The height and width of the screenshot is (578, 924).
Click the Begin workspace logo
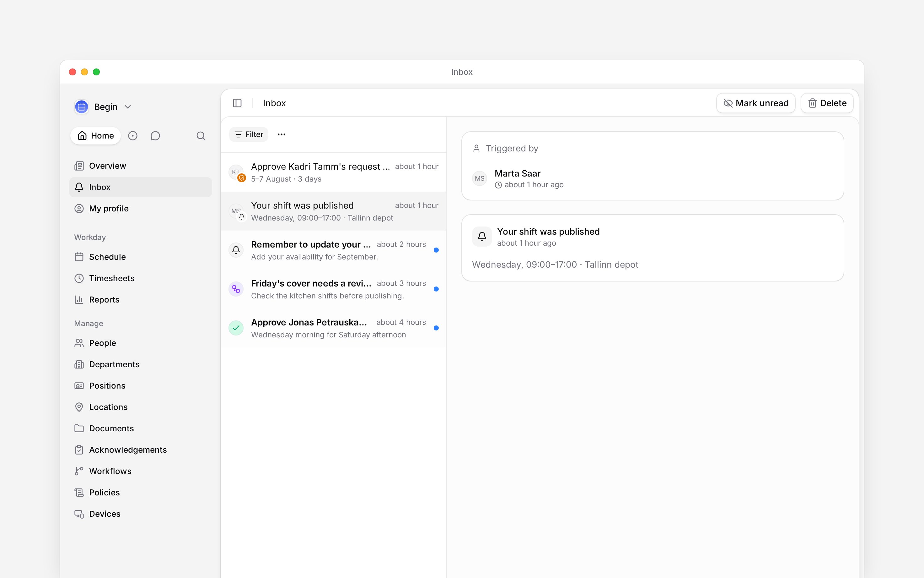81,107
